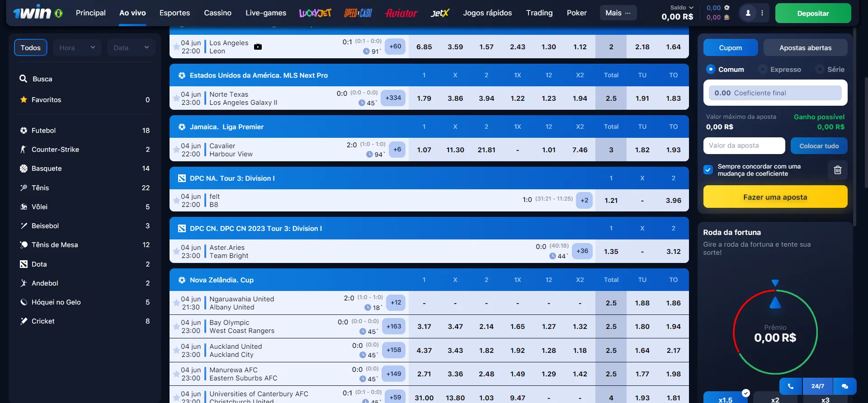
Task: Call support via phone icon
Action: pos(790,386)
